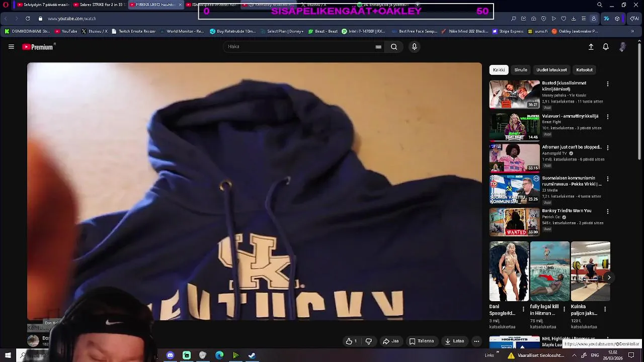Open the Steam taskbar icon

pyautogui.click(x=252, y=355)
